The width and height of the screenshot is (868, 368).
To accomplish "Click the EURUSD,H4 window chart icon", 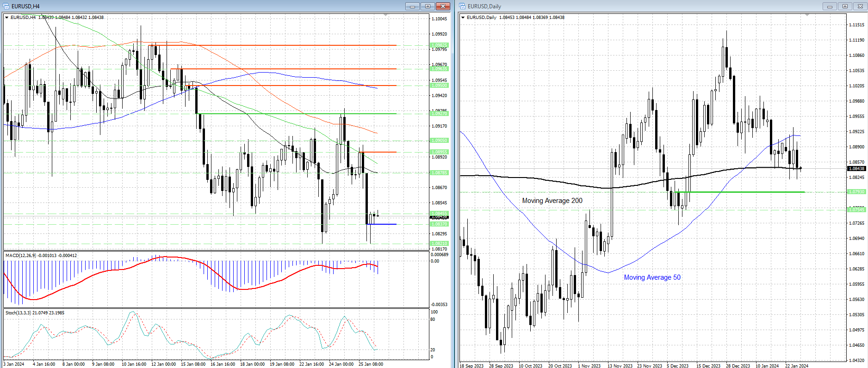I will click(6, 6).
